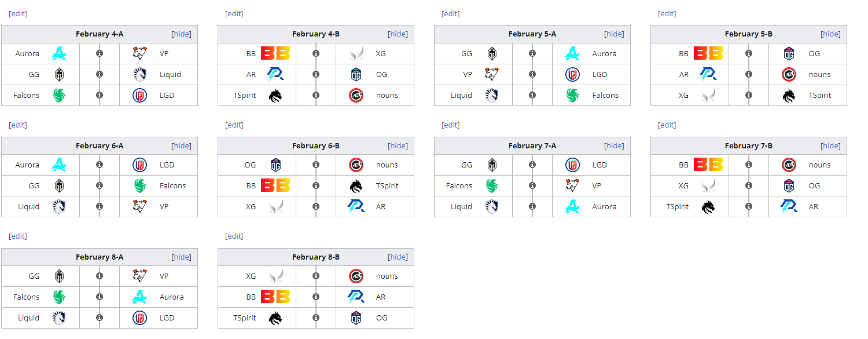Collapse the February 4-B table
868x339 pixels.
coord(398,34)
